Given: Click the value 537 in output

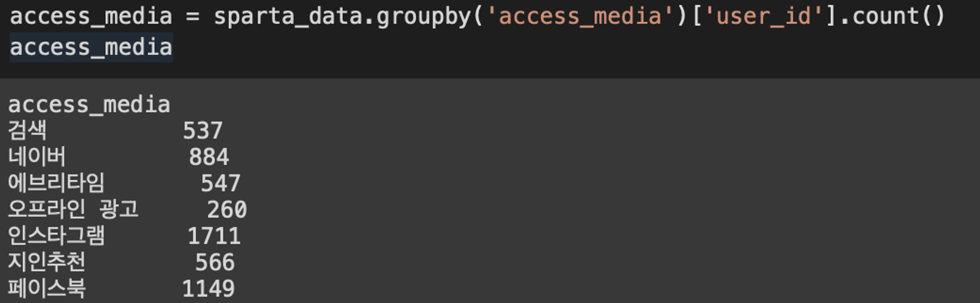Looking at the screenshot, I should click(203, 131).
